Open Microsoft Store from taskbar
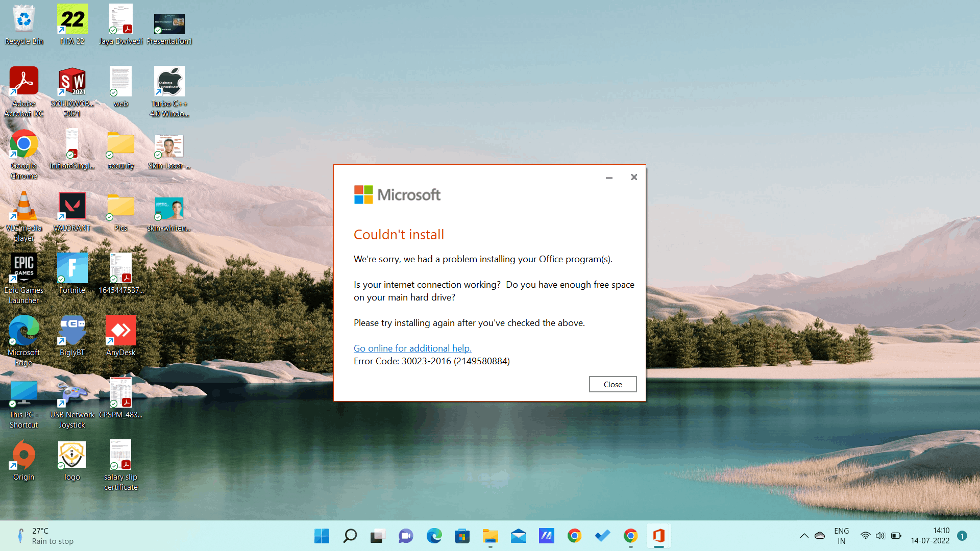Viewport: 980px width, 551px height. (x=462, y=536)
